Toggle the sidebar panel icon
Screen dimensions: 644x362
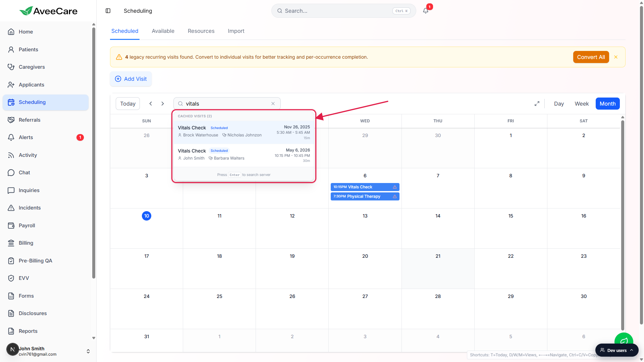(x=108, y=11)
